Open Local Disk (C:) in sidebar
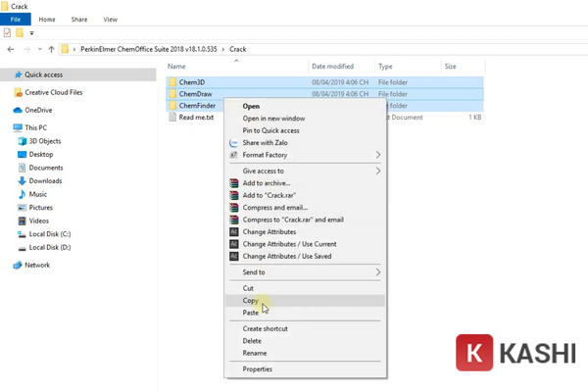The height and width of the screenshot is (392, 588). point(50,234)
